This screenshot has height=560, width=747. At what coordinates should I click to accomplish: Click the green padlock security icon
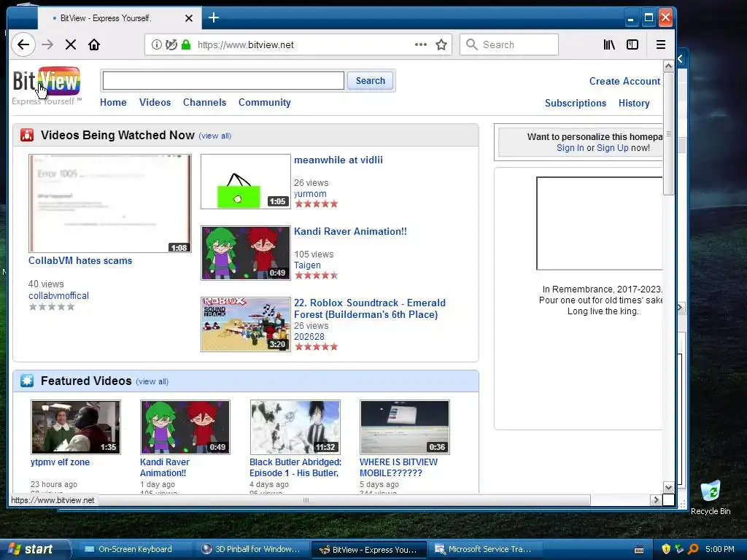point(186,44)
